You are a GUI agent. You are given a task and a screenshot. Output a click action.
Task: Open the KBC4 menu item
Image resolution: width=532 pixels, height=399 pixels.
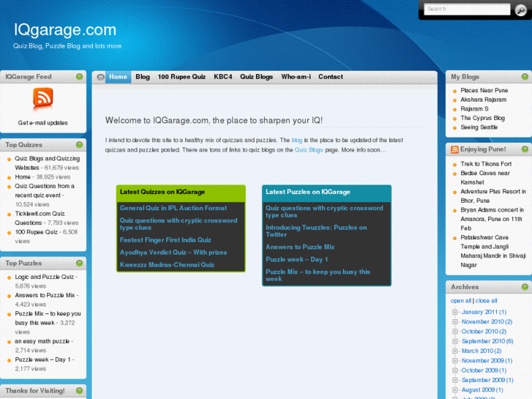pos(223,77)
